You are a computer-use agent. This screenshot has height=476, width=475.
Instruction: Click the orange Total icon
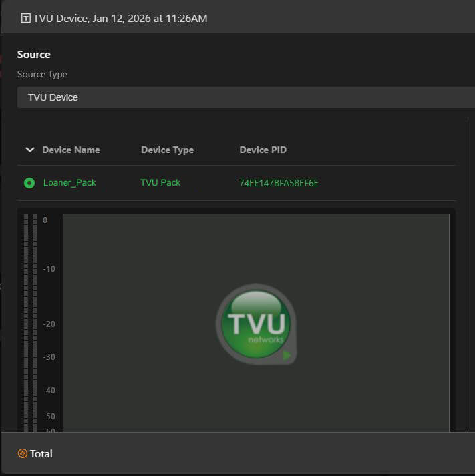click(x=23, y=453)
